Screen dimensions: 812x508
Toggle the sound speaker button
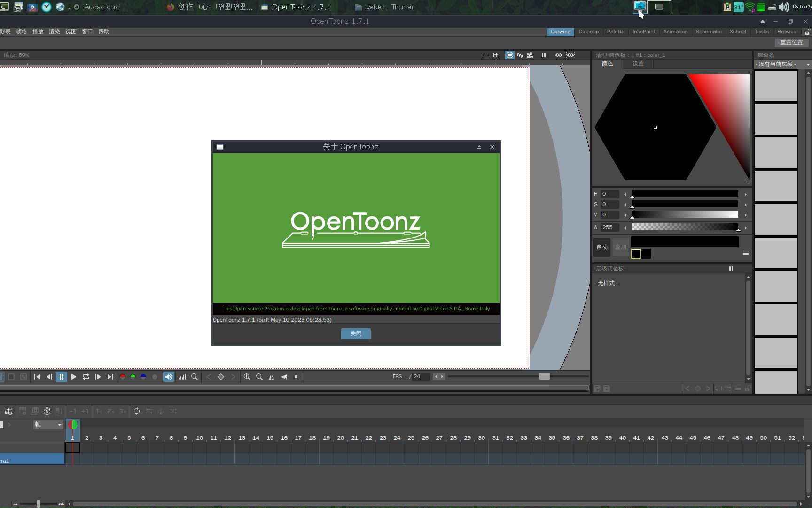(x=169, y=377)
